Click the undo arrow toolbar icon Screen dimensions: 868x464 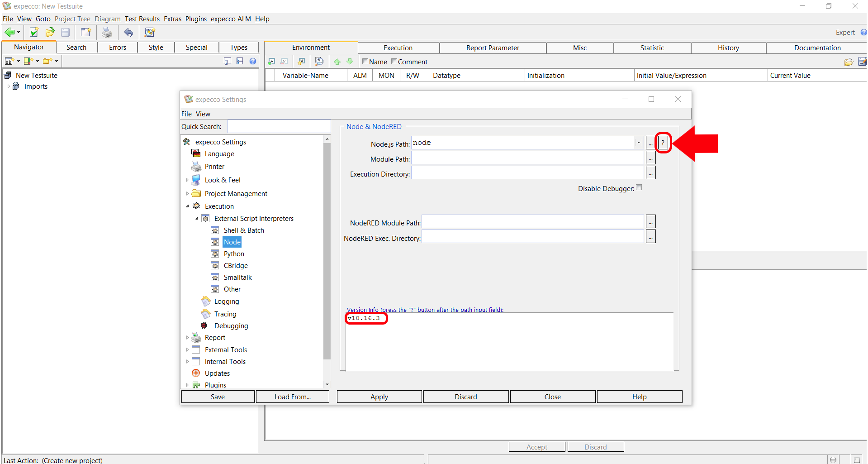tap(129, 32)
